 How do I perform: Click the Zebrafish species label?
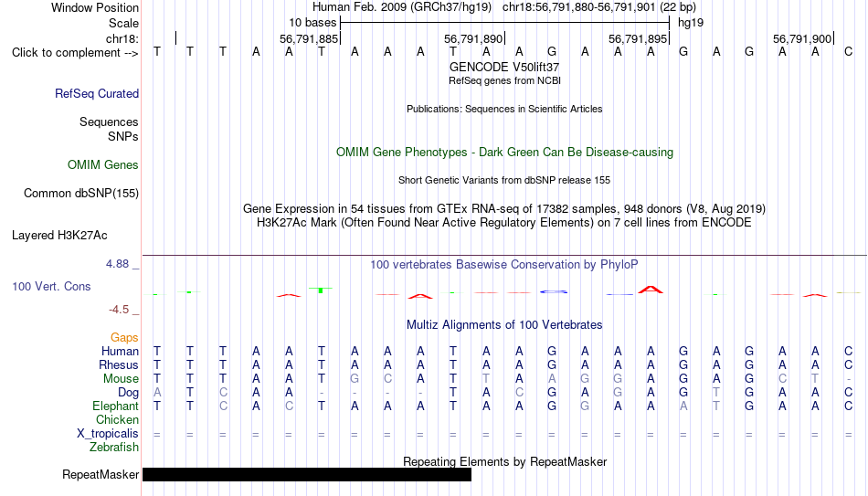coord(114,447)
